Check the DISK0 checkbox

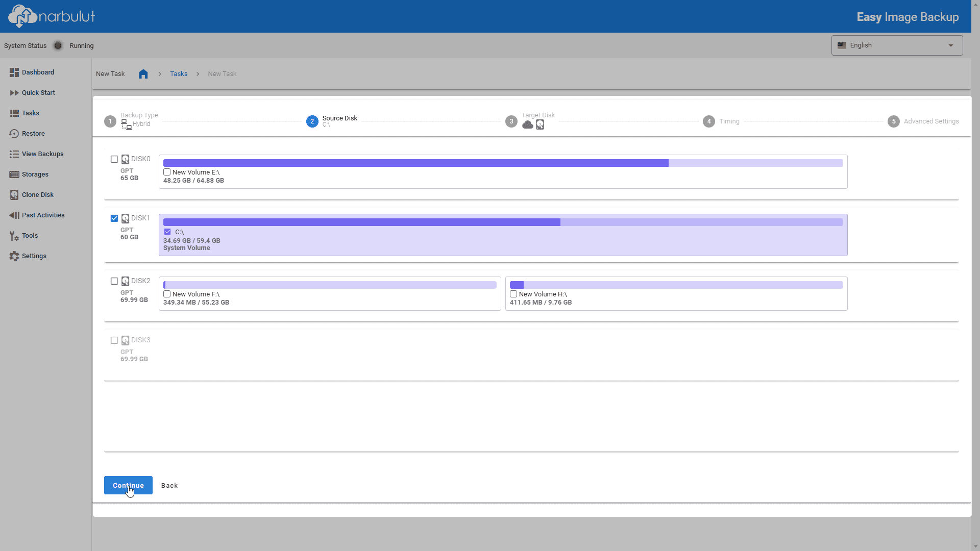114,159
